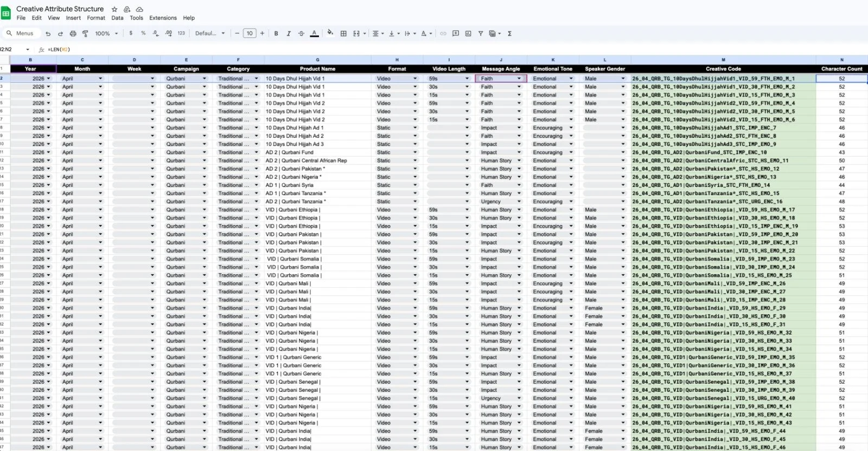
Task: Star the Creative Attribute Structure document
Action: pyautogui.click(x=114, y=9)
